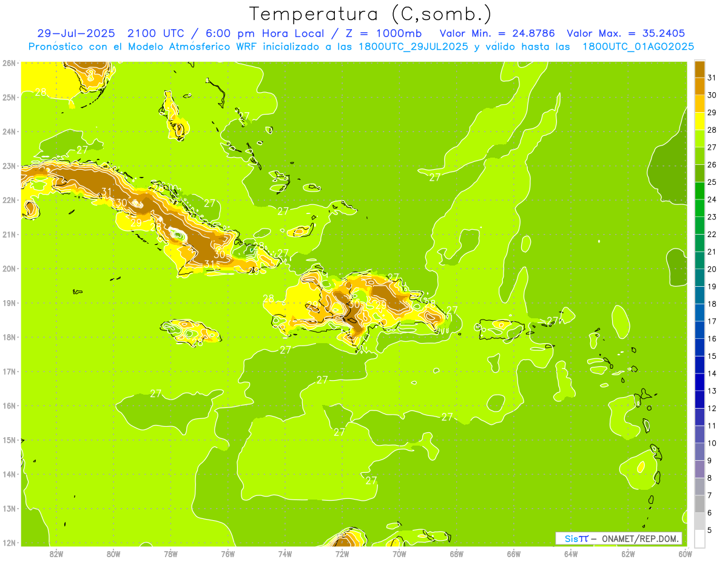Select the orange legend swatch between 30 and 31
Screen dimensions: 728x562
pos(699,87)
